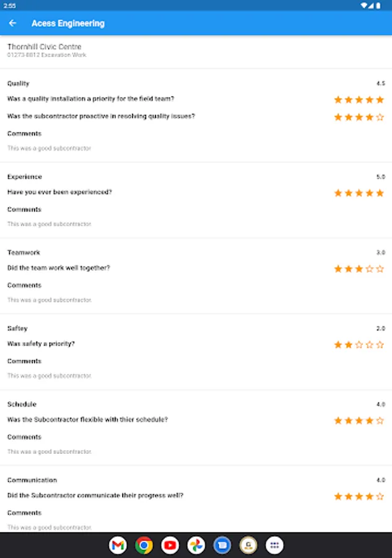Open YouTube from the dock
The width and height of the screenshot is (392, 558).
click(x=170, y=546)
